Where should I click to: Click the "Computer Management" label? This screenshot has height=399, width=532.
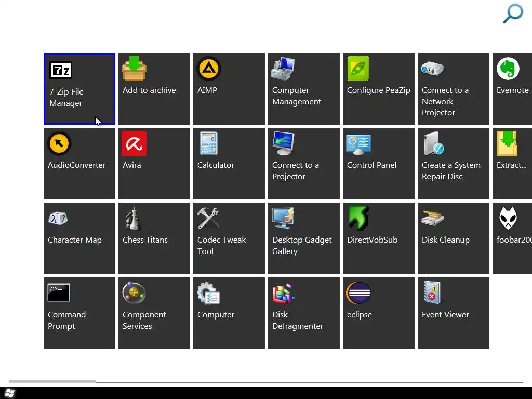point(297,96)
